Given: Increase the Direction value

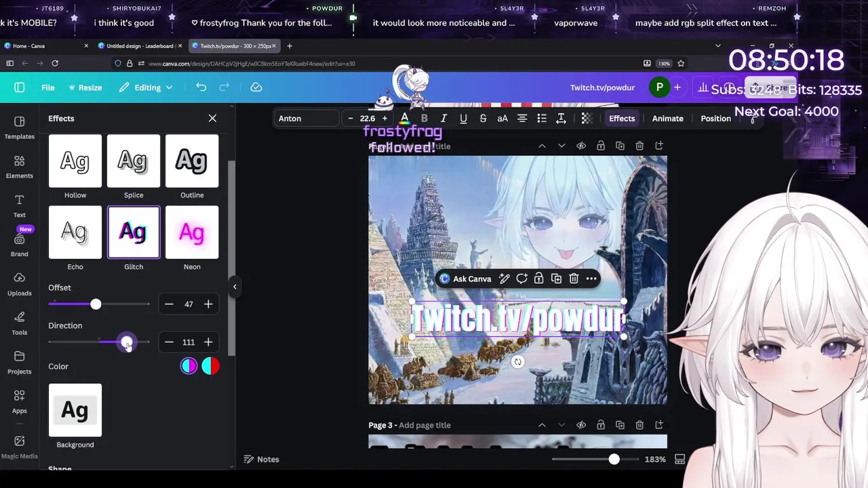Looking at the screenshot, I should point(208,342).
